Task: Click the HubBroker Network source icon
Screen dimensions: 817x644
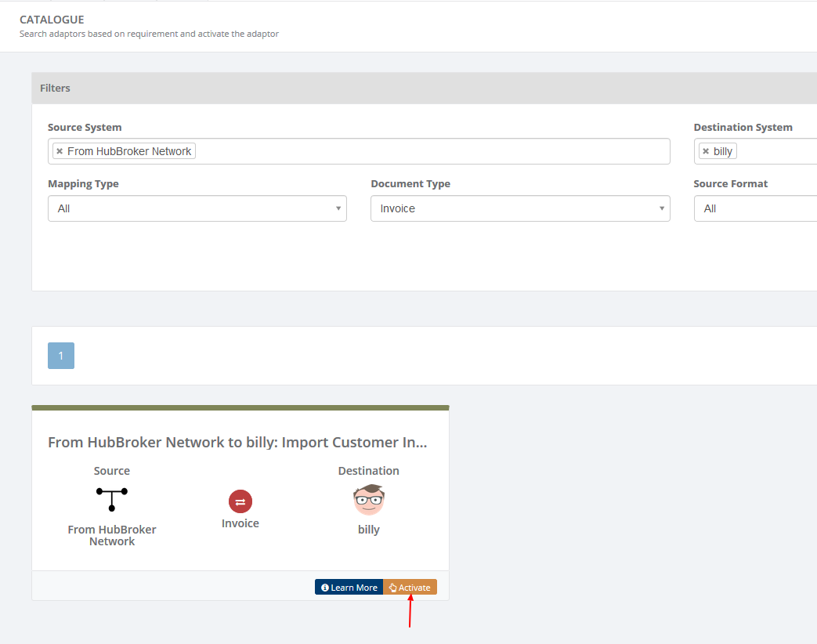Action: [x=111, y=499]
